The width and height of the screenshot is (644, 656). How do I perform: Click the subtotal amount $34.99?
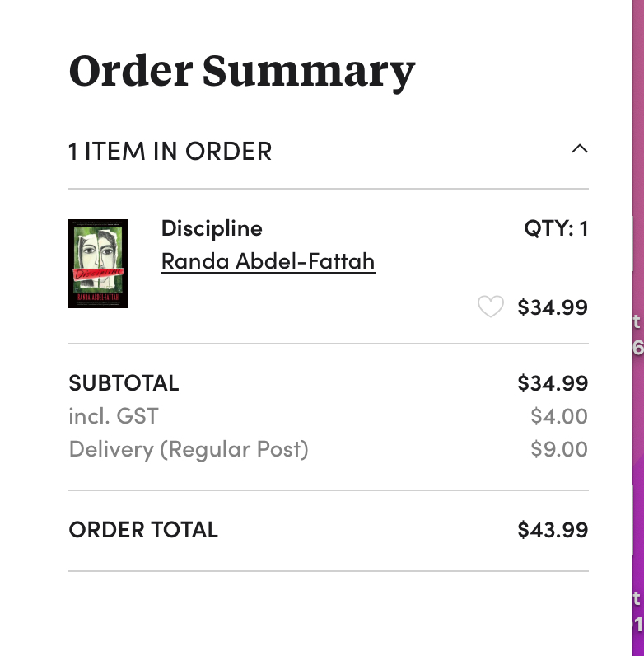[x=553, y=383]
